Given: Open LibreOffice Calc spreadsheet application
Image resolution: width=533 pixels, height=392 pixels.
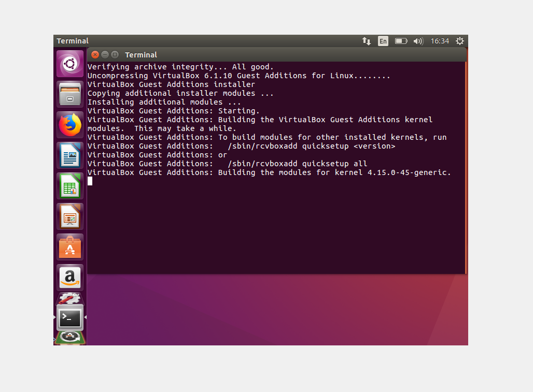Looking at the screenshot, I should pos(70,186).
